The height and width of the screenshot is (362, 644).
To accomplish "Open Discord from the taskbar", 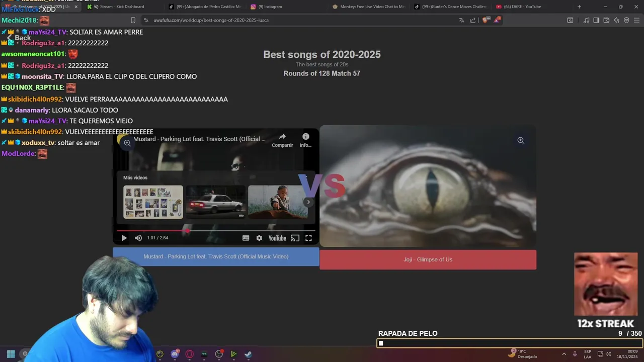I will pos(175,354).
